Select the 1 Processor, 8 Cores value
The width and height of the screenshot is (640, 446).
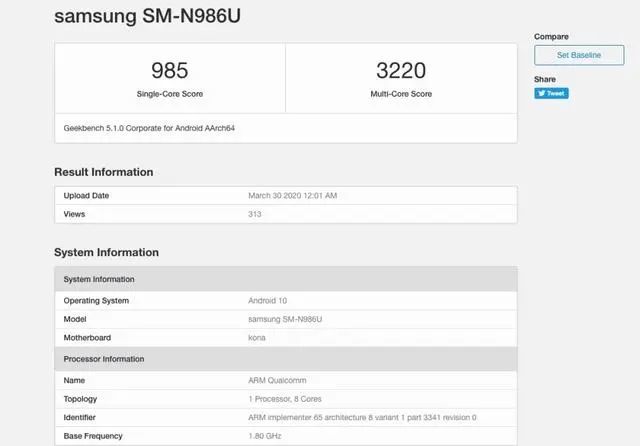285,399
